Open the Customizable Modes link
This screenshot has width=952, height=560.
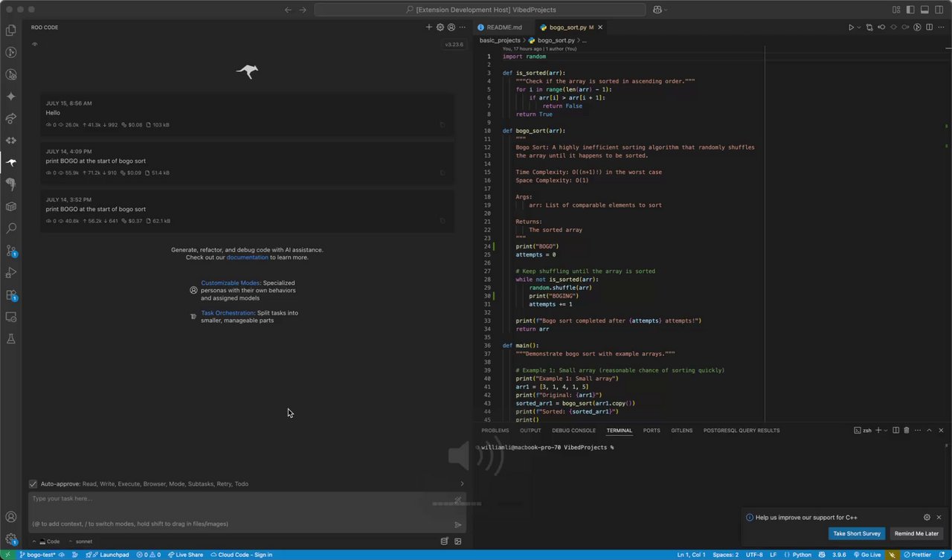231,283
